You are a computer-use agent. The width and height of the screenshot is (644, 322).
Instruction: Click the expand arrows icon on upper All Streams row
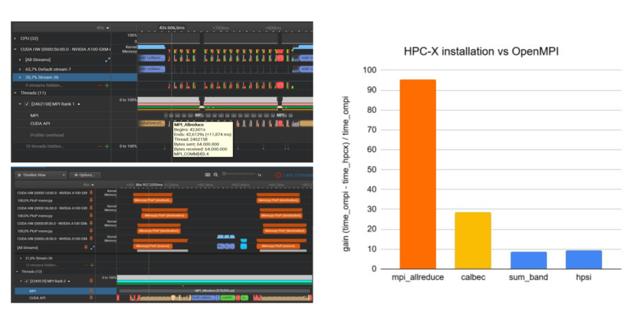tap(107, 60)
